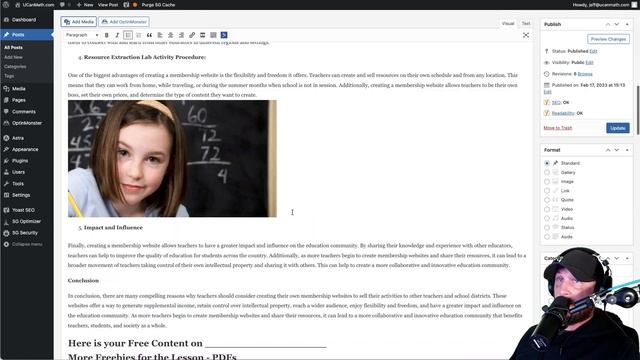
Task: Switch to the Text editor tab
Action: click(526, 23)
